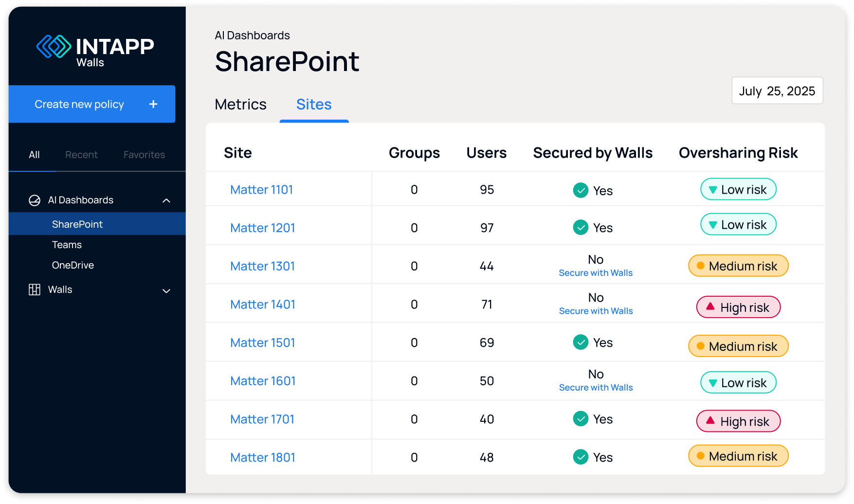This screenshot has height=504, width=854.
Task: Click the green checkmark for Matter 1101
Action: pos(581,190)
